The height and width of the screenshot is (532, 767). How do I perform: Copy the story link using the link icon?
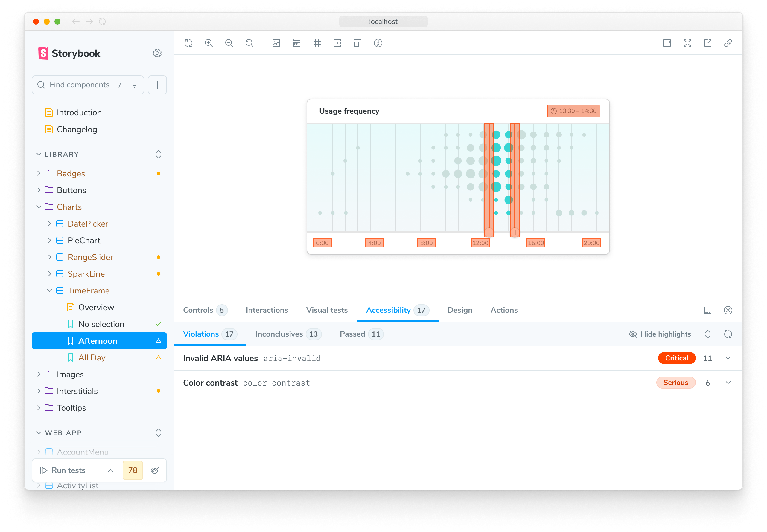728,43
